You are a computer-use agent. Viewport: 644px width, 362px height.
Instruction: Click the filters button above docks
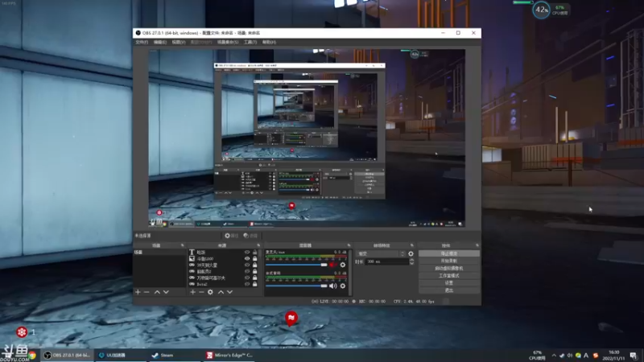tap(250, 236)
